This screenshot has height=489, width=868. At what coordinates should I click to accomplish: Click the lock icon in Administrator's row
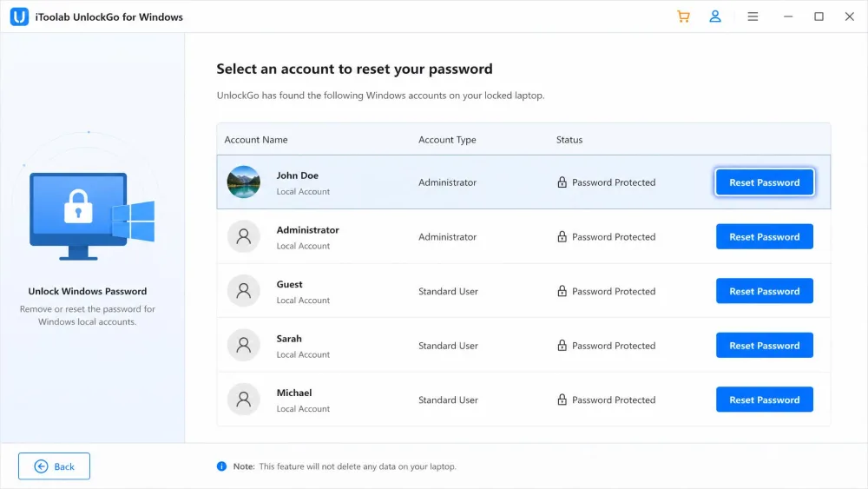pyautogui.click(x=562, y=236)
